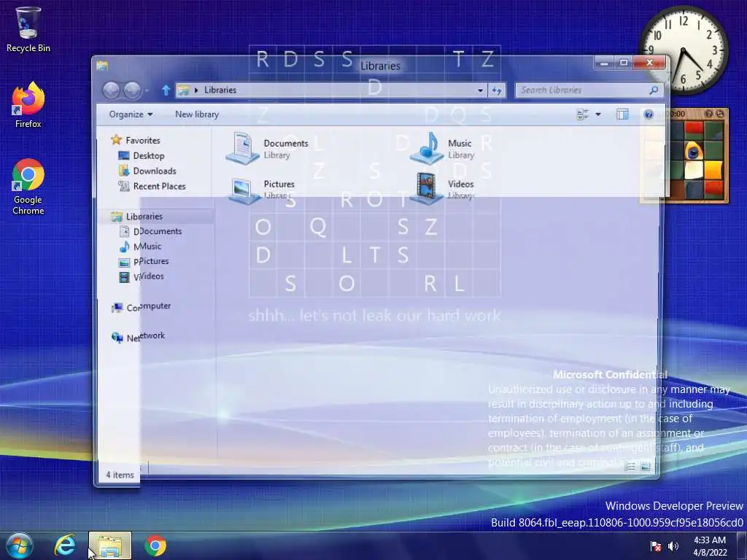
Task: Open Chrome from the taskbar
Action: pos(155,545)
